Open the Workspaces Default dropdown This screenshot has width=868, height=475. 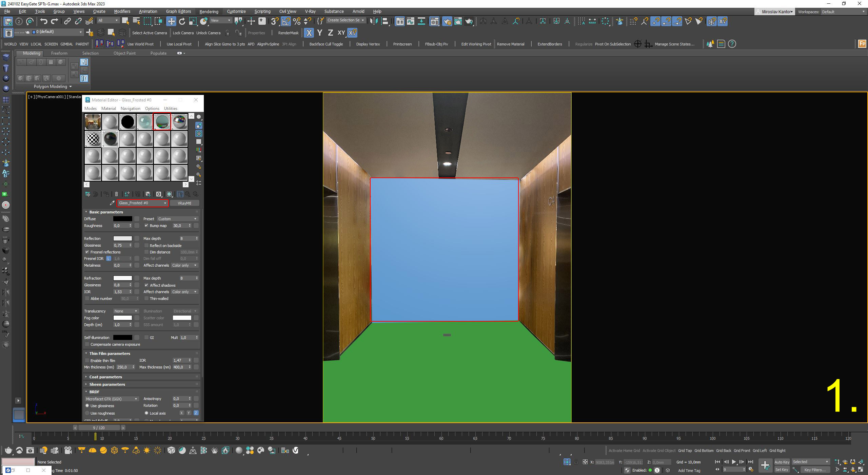point(844,12)
